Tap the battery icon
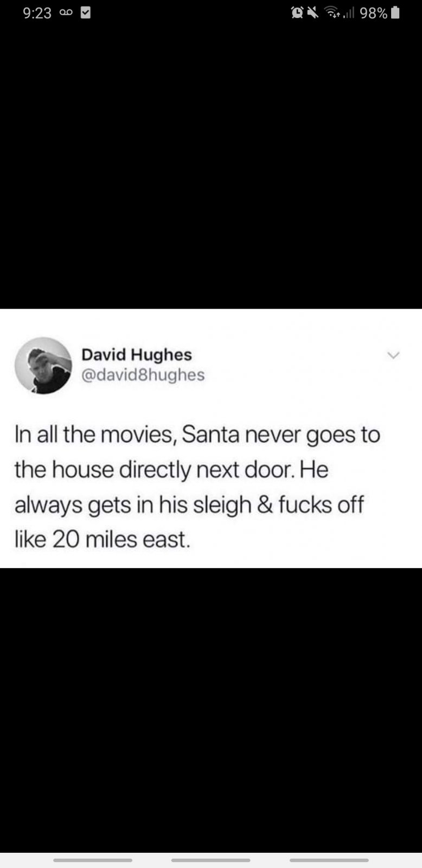The height and width of the screenshot is (868, 422). tap(395, 13)
